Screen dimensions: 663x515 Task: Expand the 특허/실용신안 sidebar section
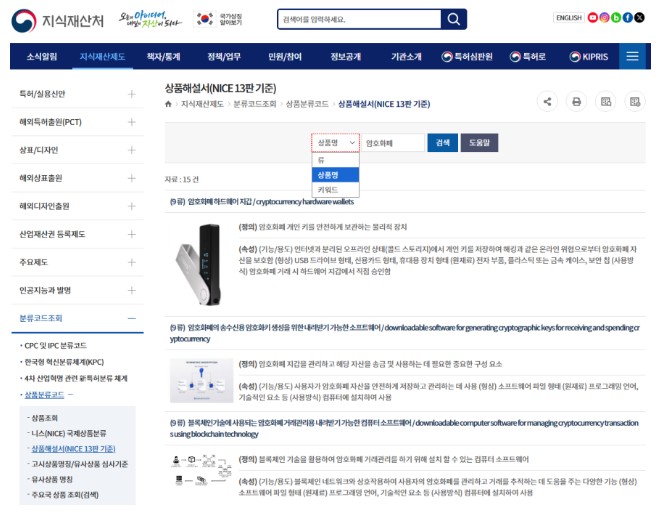click(x=132, y=94)
